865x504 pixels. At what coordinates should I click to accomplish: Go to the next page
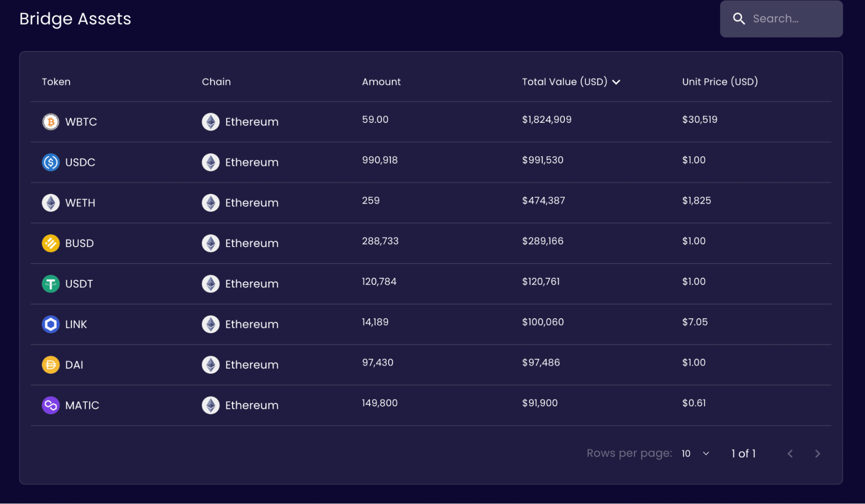(817, 453)
